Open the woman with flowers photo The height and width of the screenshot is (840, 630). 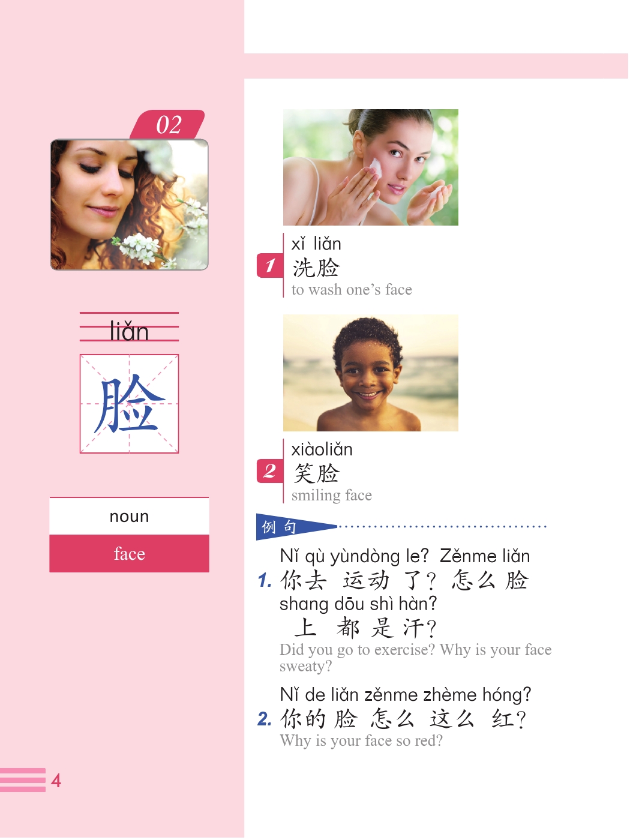[129, 205]
